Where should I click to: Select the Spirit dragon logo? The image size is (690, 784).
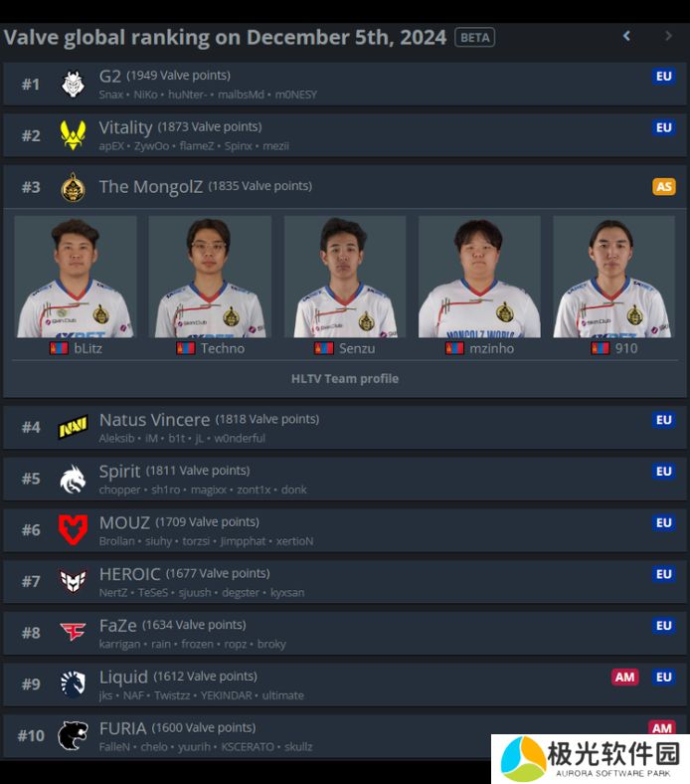73,479
